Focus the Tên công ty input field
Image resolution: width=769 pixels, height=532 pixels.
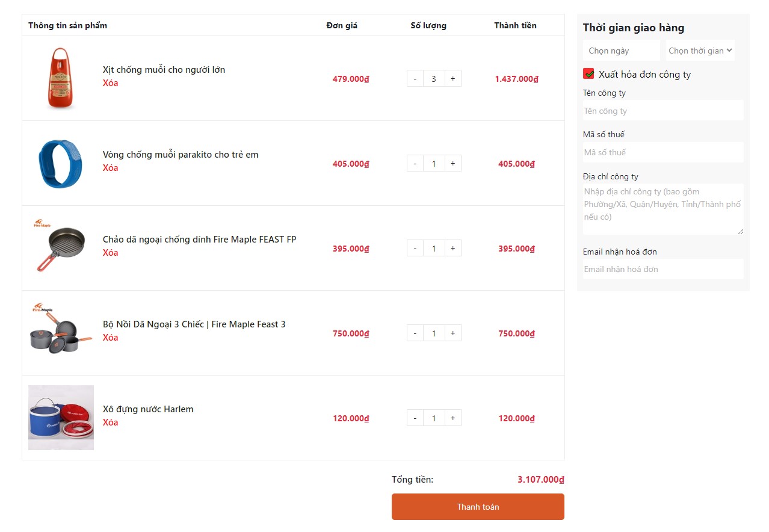pyautogui.click(x=662, y=111)
